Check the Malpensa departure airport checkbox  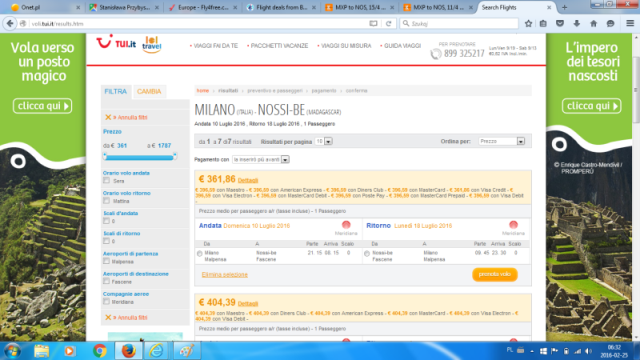coord(107,261)
